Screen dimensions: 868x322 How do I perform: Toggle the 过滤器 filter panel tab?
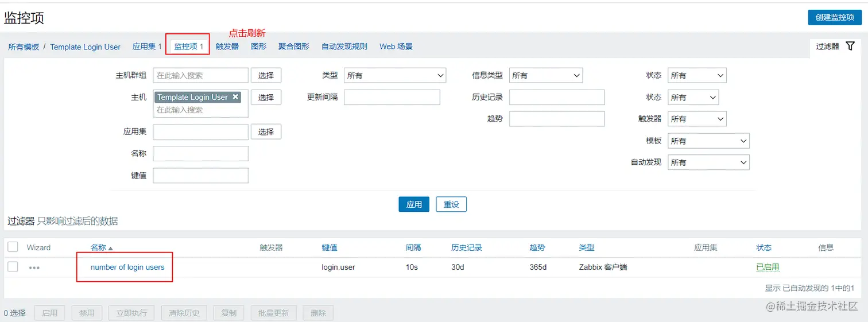835,46
